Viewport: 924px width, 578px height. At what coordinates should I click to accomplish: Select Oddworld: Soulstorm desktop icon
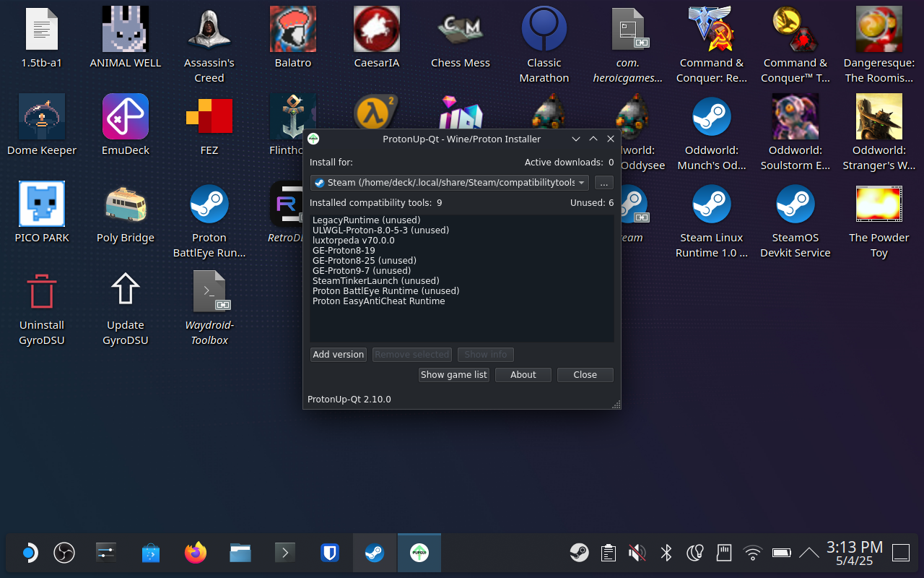(796, 116)
